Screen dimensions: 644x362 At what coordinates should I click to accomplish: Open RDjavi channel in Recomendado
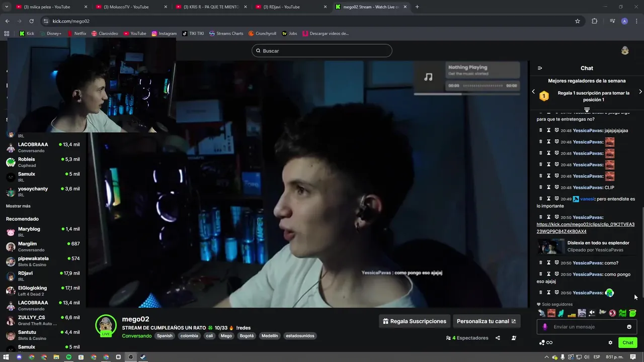43,276
